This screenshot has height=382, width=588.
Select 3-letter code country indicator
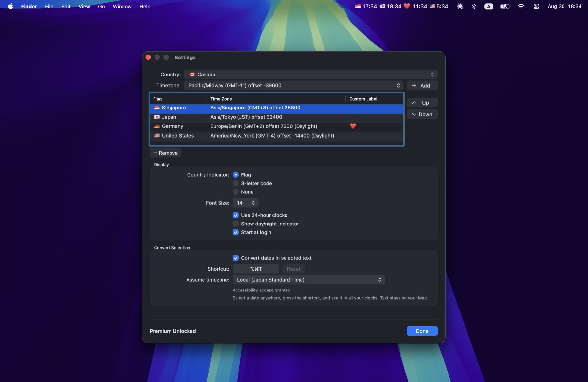pyautogui.click(x=236, y=183)
